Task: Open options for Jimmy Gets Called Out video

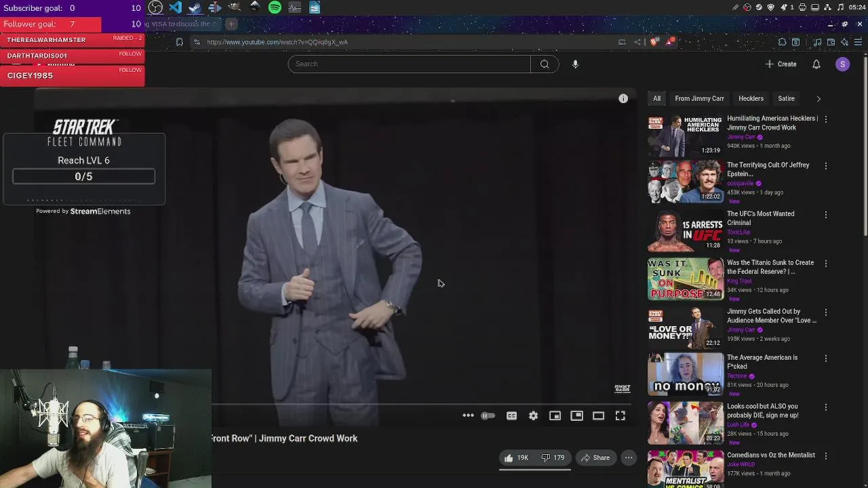Action: point(825,312)
